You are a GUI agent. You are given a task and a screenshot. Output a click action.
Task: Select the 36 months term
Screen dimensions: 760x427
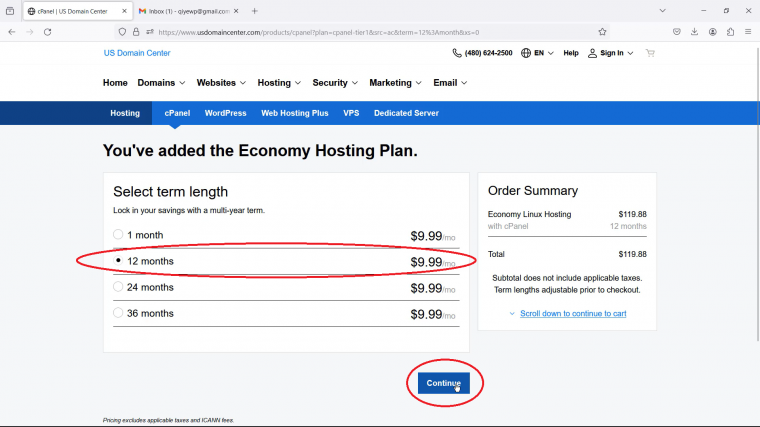coord(118,313)
